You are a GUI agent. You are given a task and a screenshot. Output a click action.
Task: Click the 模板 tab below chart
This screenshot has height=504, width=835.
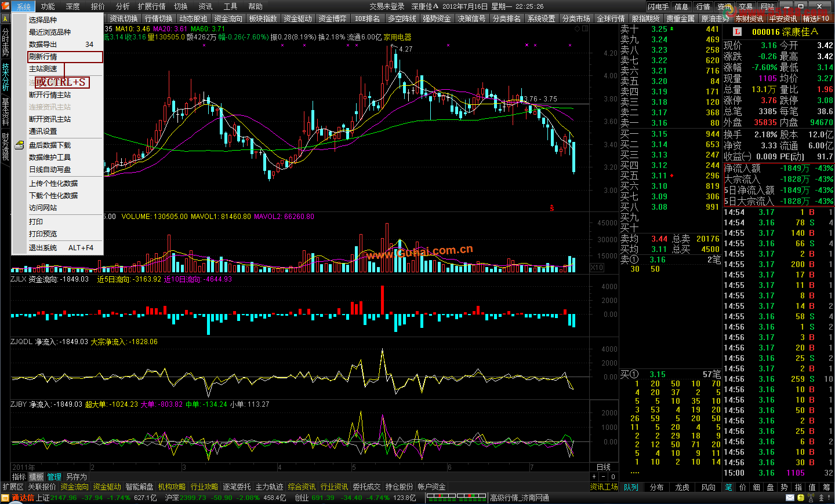click(37, 477)
